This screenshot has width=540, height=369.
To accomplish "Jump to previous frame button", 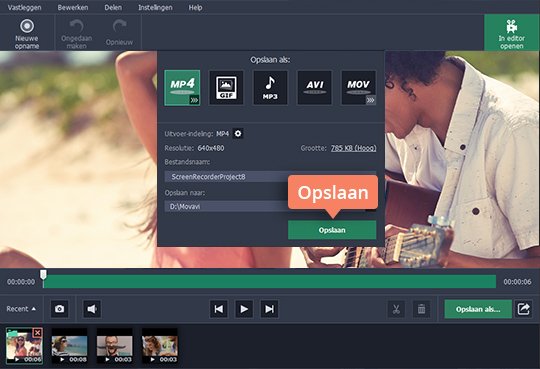I will (219, 309).
